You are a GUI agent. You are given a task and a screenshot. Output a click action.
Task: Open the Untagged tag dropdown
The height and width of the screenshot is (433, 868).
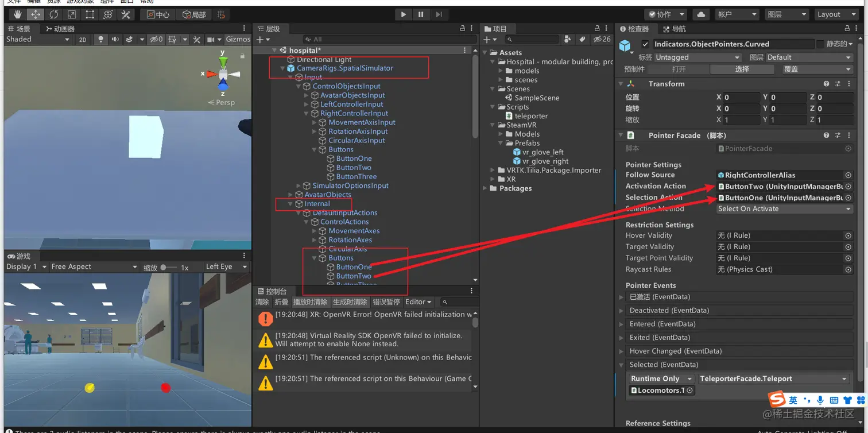pos(697,57)
